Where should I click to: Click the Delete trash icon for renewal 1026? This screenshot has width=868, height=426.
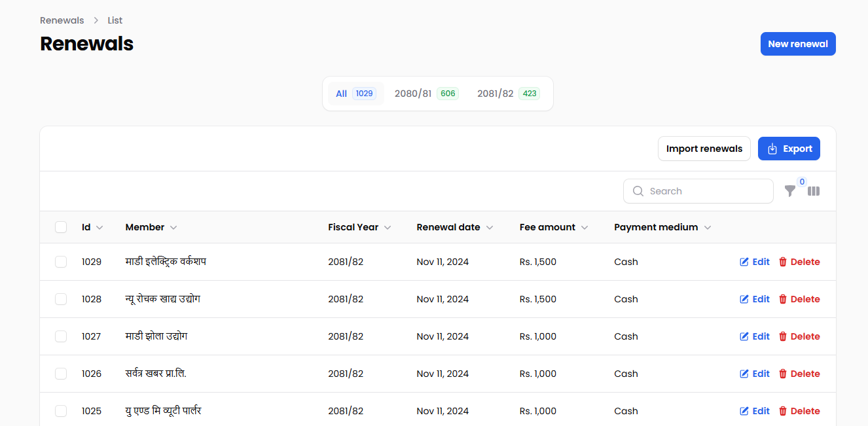783,374
